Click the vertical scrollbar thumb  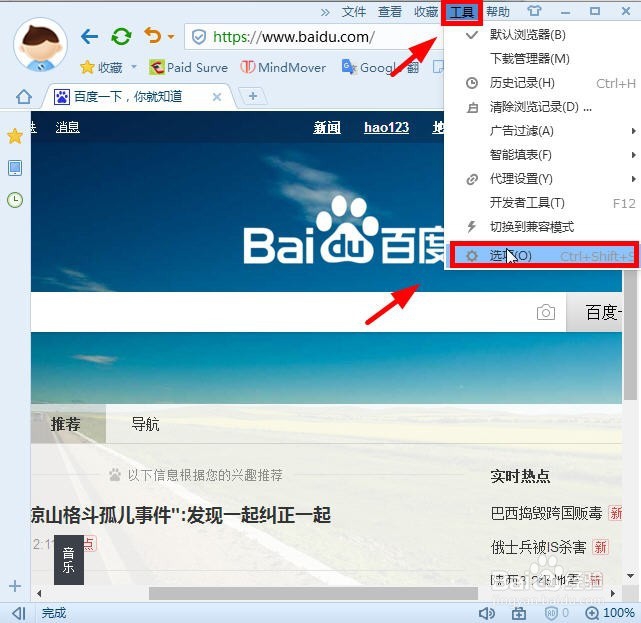(x=630, y=334)
